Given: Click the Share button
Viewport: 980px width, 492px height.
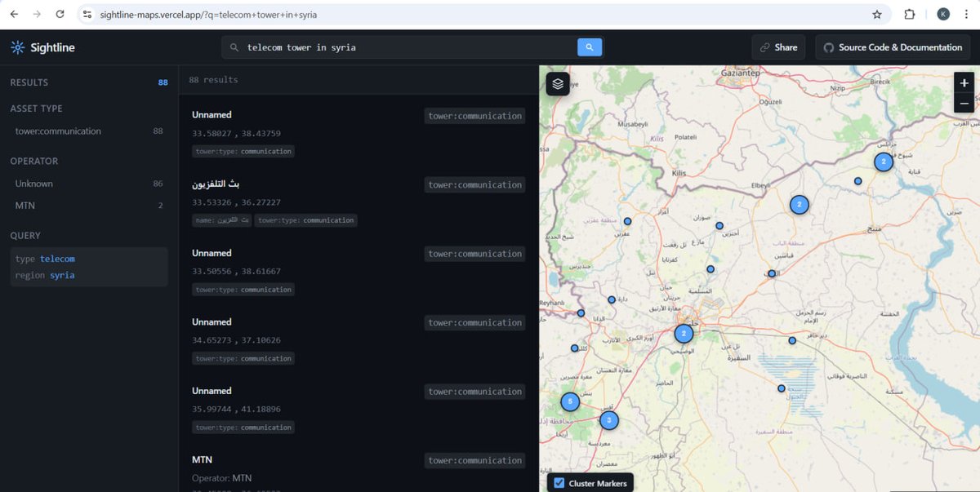Looking at the screenshot, I should (x=778, y=47).
